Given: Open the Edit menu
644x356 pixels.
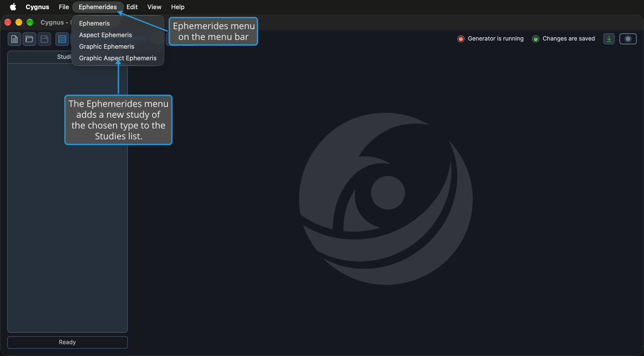Looking at the screenshot, I should point(132,7).
